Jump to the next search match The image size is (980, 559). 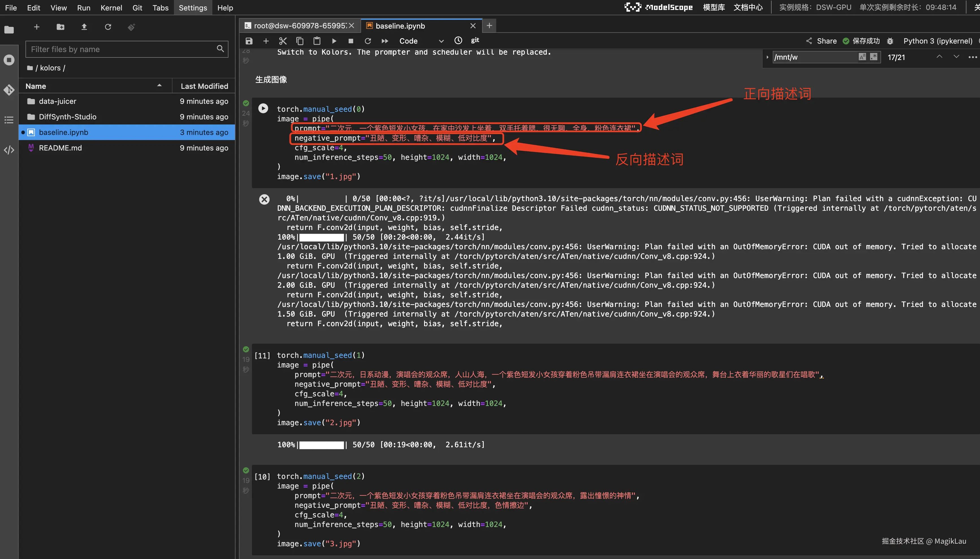point(956,57)
